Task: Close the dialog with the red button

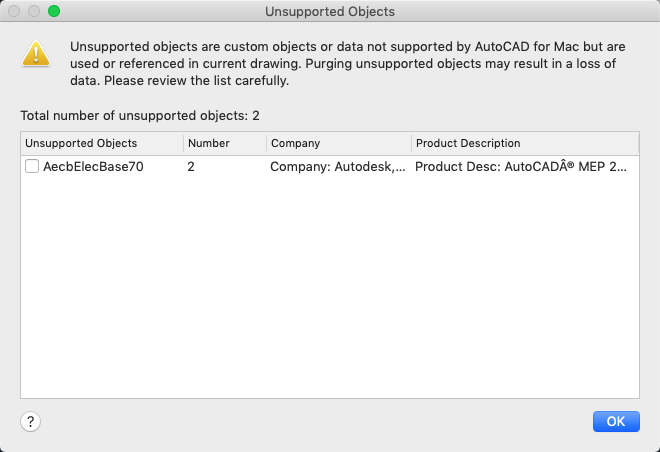Action: tap(14, 12)
